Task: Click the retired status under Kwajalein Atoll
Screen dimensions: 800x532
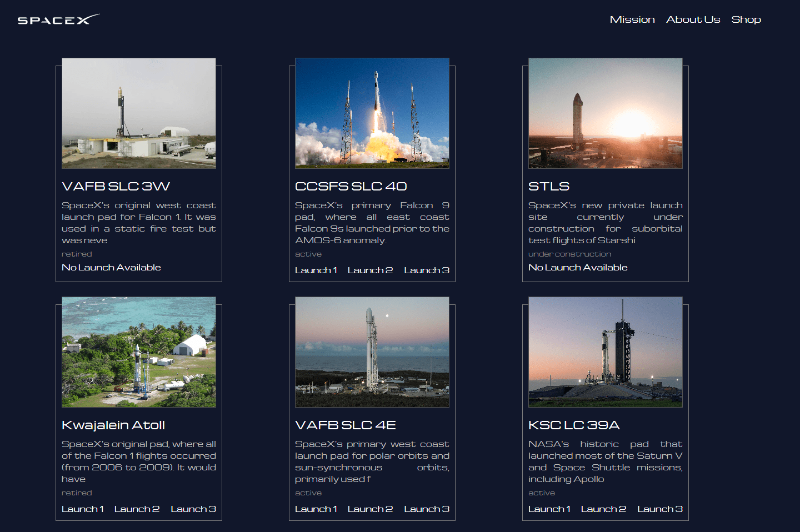Action: click(x=77, y=493)
